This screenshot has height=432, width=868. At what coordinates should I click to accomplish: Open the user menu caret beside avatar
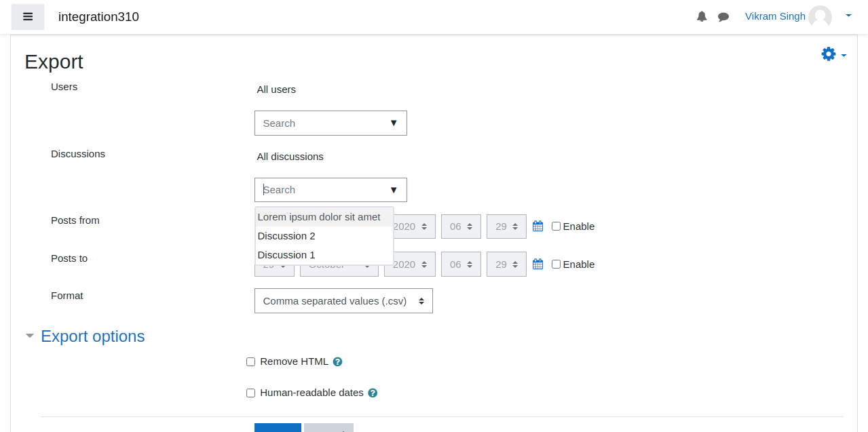(x=848, y=15)
